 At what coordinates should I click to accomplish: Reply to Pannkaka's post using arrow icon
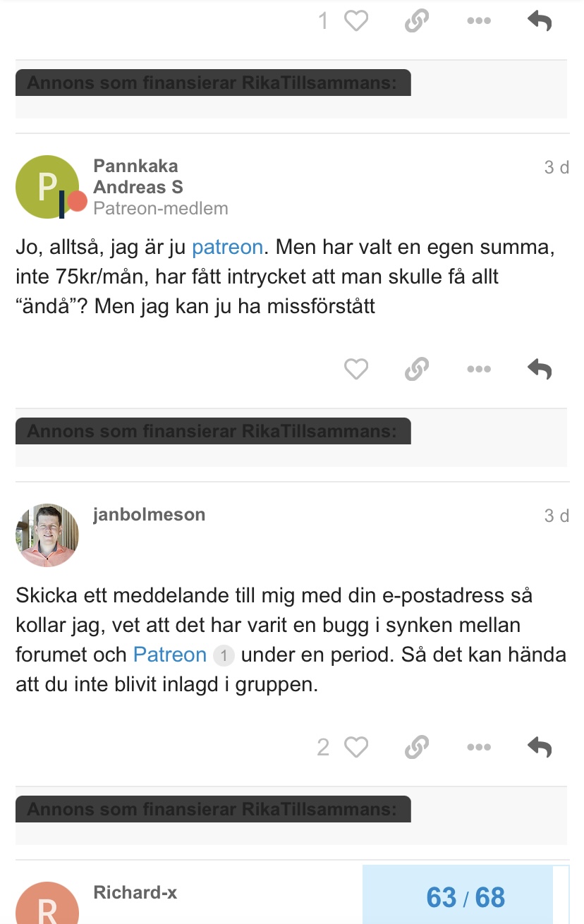coord(540,369)
